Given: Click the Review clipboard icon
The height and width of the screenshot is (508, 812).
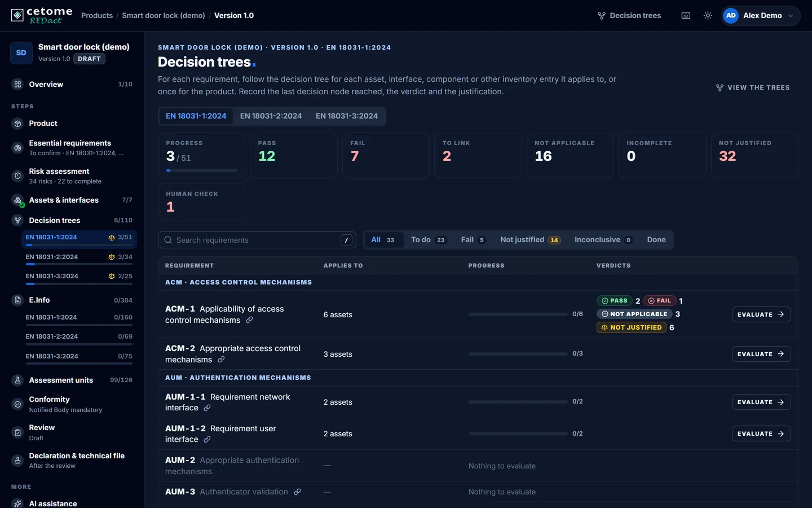Looking at the screenshot, I should point(17,432).
